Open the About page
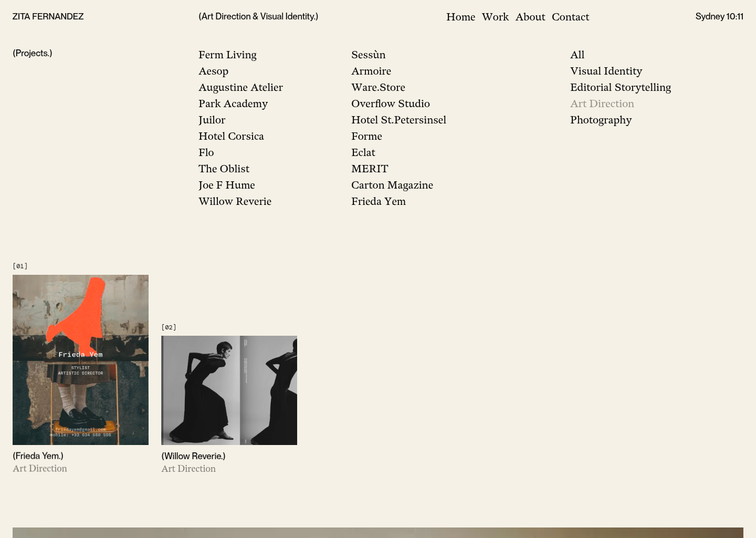 530,17
